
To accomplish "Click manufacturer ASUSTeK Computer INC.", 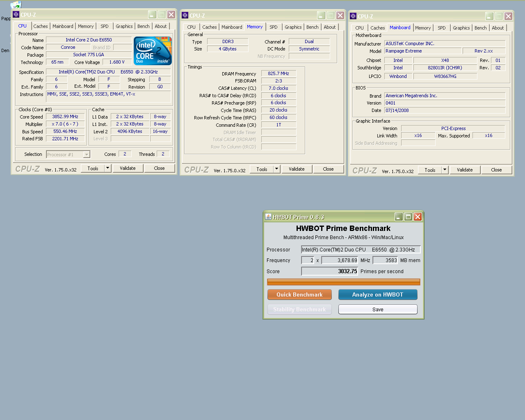I will coord(445,43).
